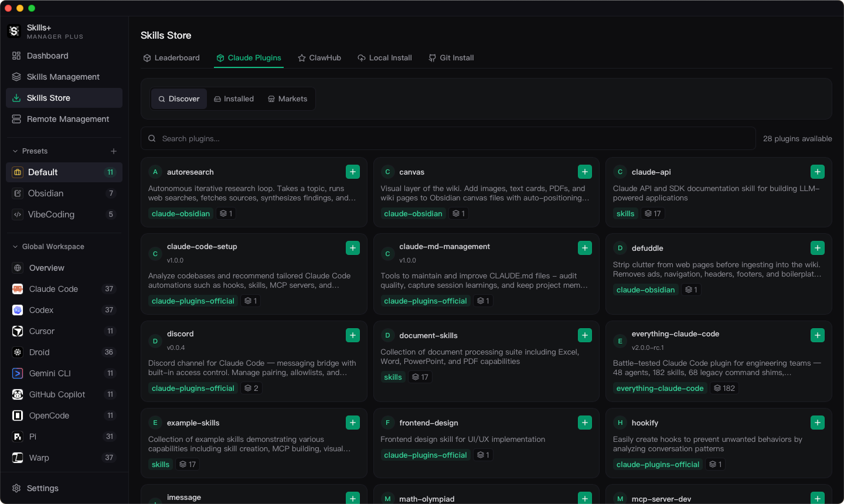This screenshot has height=504, width=844.
Task: Install the claude-api plugin
Action: click(x=818, y=172)
